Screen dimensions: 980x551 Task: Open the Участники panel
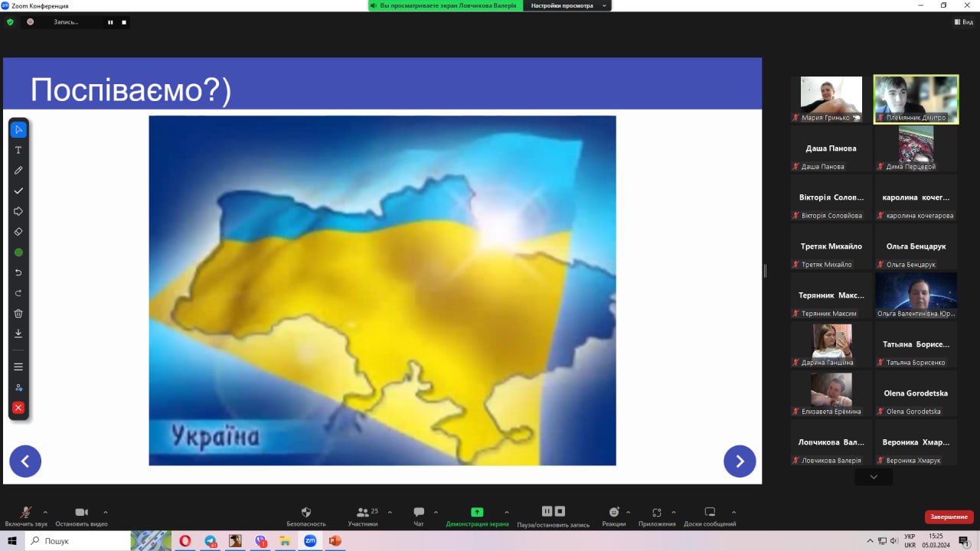(363, 516)
